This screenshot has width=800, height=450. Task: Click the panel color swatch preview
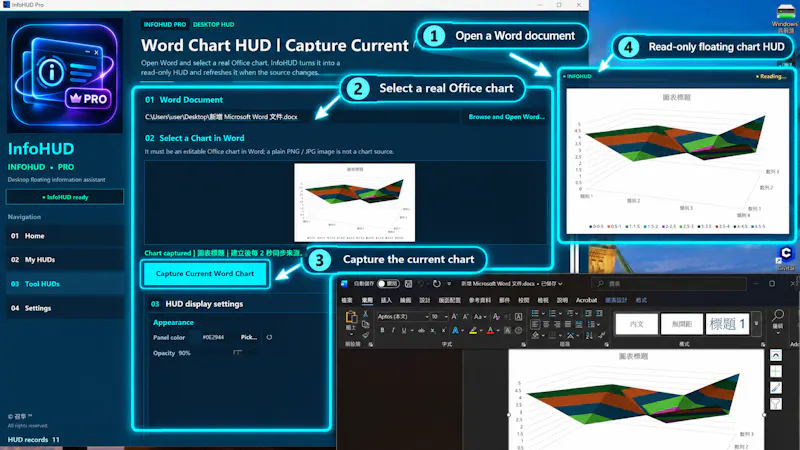193,337
